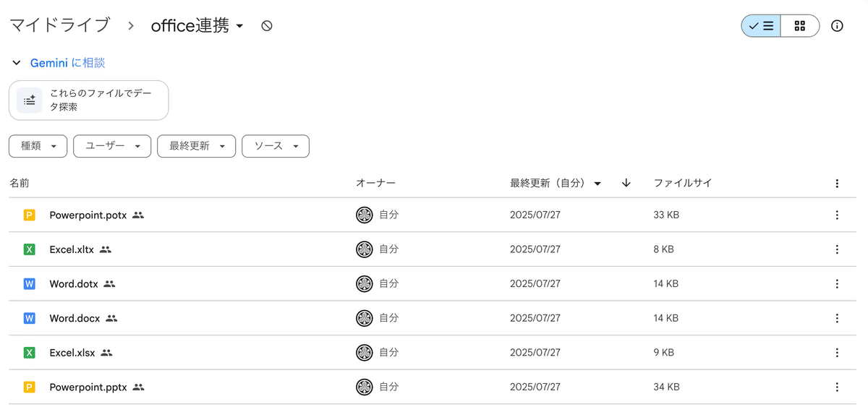Click the Word.dotx document icon
This screenshot has width=868, height=420.
click(x=29, y=284)
